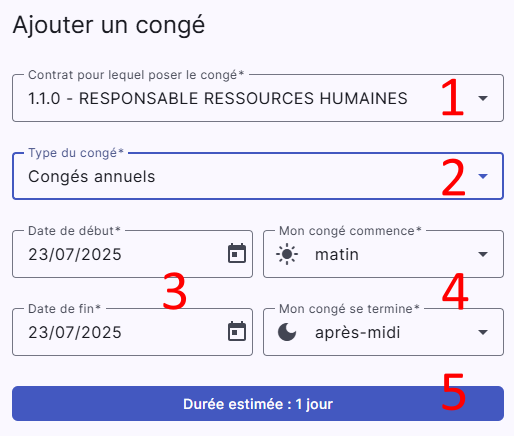Click the Mon congé se termine label
Screen dimensions: 514x436
click(x=349, y=309)
